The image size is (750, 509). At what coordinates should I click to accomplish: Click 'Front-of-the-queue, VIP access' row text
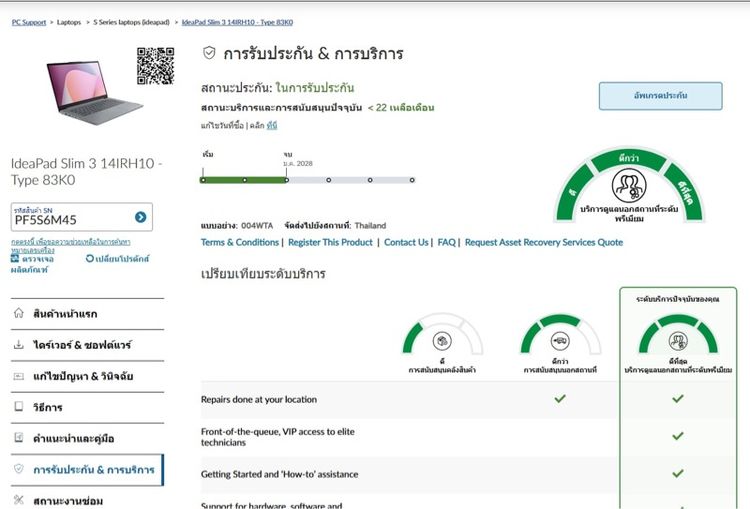click(x=277, y=437)
